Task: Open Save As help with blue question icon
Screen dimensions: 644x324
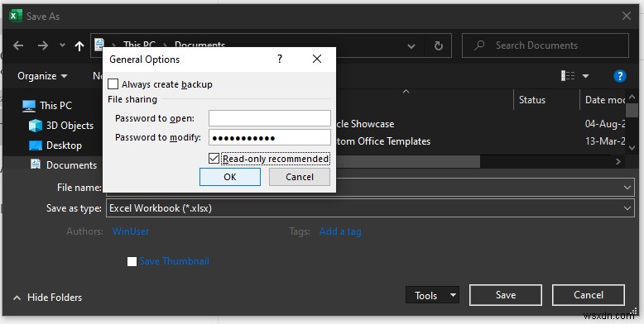Action: [619, 76]
